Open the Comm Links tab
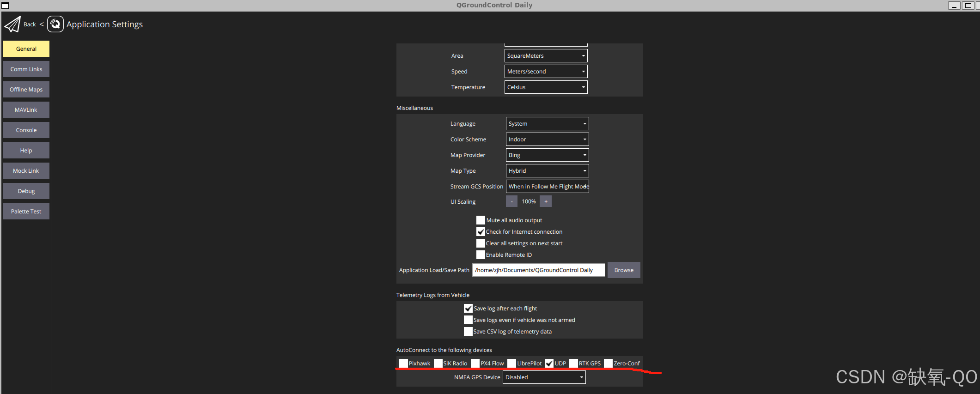980x394 pixels. [x=26, y=69]
